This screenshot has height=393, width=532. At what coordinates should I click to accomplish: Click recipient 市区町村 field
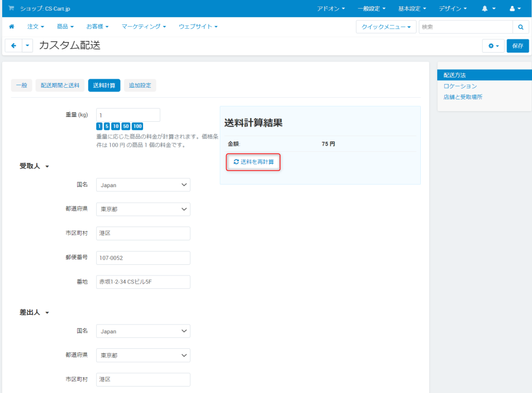pyautogui.click(x=143, y=233)
